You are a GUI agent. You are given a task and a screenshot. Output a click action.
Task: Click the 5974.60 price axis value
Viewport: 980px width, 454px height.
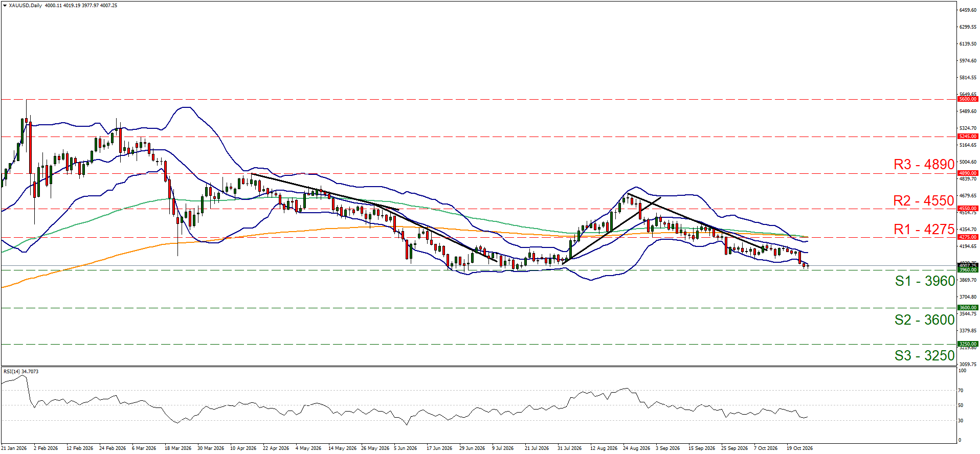pos(967,61)
